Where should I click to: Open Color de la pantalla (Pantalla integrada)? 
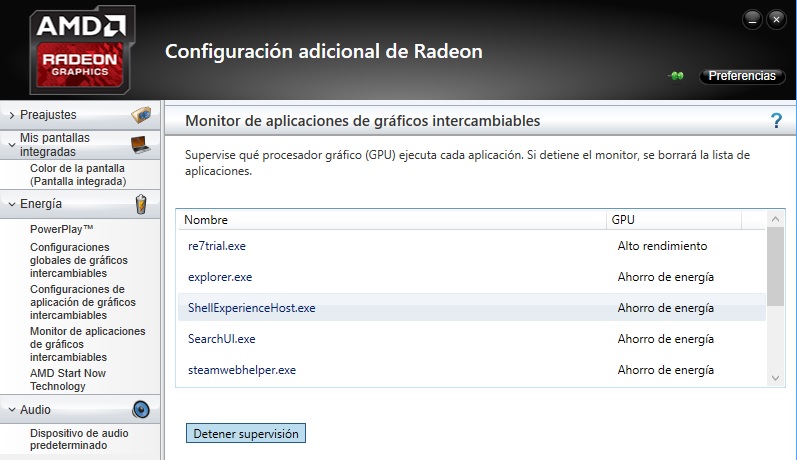coord(78,174)
